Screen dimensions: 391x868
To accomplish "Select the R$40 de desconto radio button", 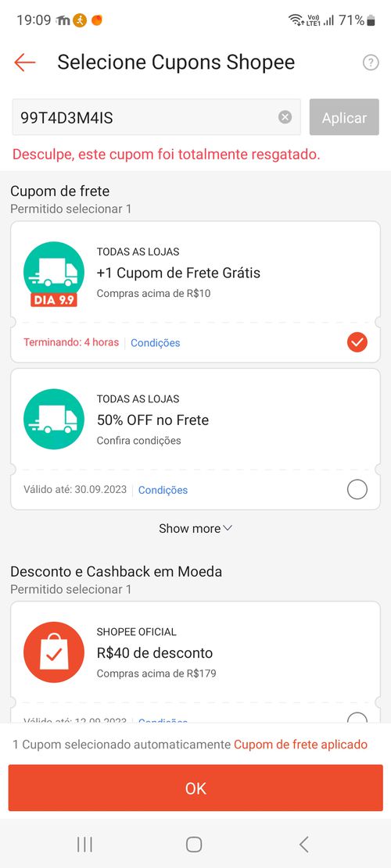I will [x=357, y=719].
